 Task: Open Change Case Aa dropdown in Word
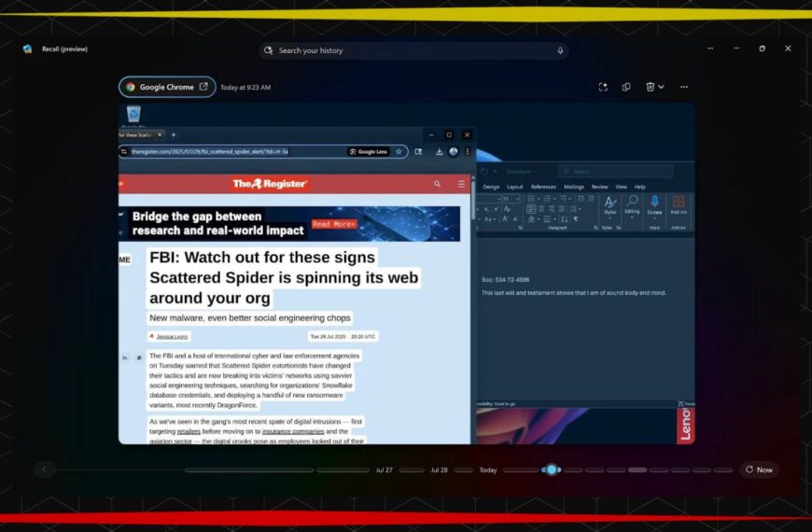coord(490,219)
